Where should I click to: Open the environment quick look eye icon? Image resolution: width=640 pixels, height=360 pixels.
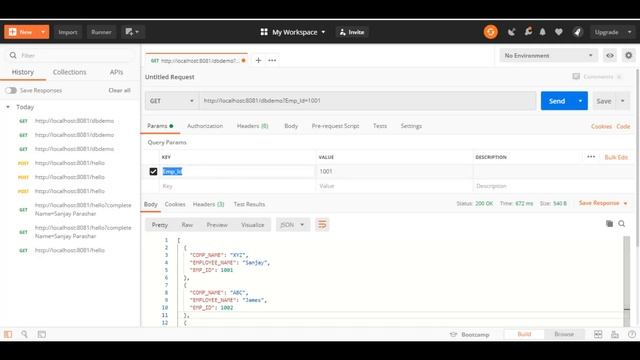610,56
